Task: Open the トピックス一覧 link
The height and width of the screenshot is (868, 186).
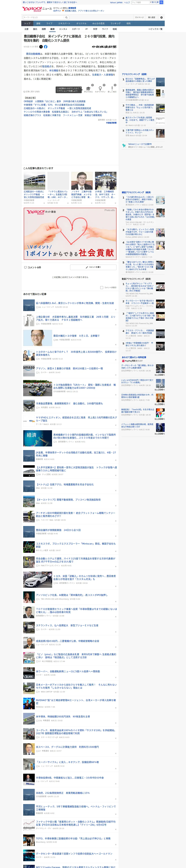Action: [x=156, y=29]
